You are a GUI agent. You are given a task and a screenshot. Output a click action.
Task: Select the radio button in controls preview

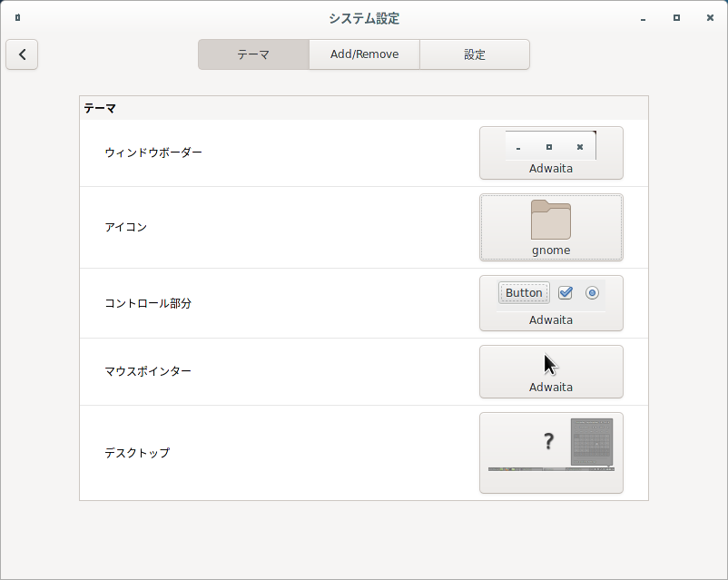point(592,292)
